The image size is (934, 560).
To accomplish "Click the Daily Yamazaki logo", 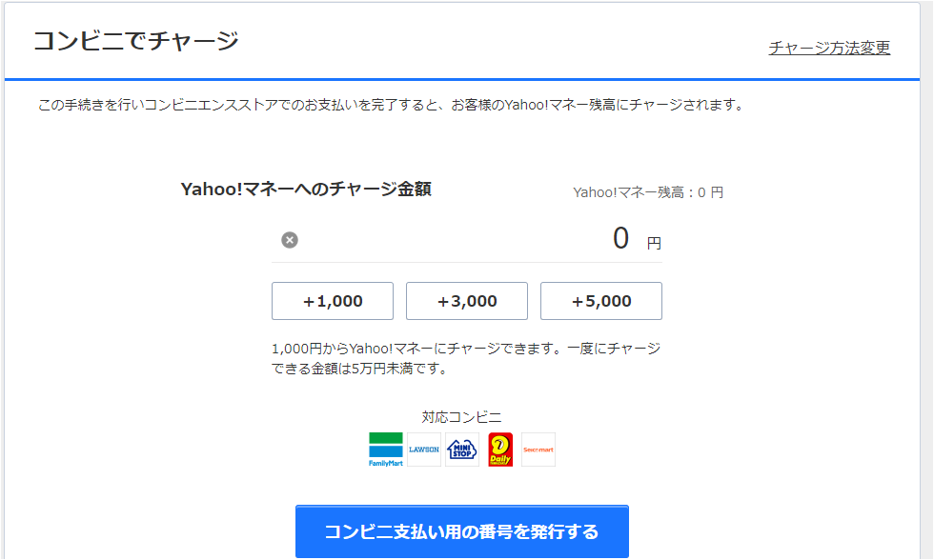I will pos(500,450).
